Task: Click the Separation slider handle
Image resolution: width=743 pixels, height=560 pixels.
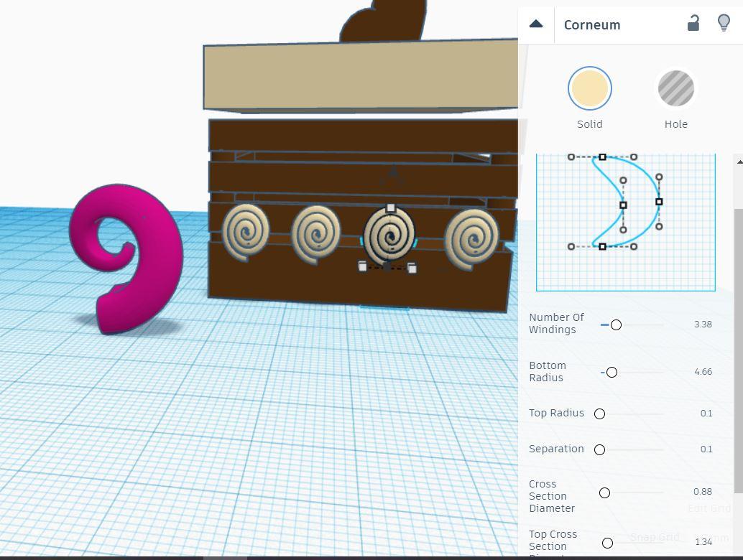Action: pyautogui.click(x=599, y=449)
